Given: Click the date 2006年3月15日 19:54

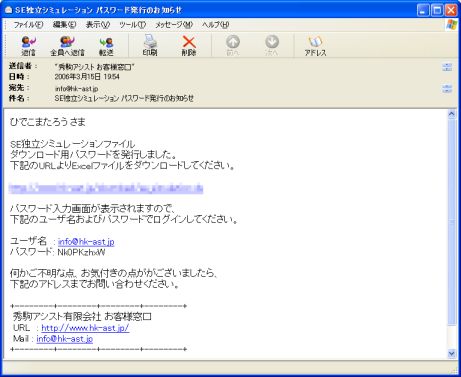Looking at the screenshot, I should pos(87,77).
